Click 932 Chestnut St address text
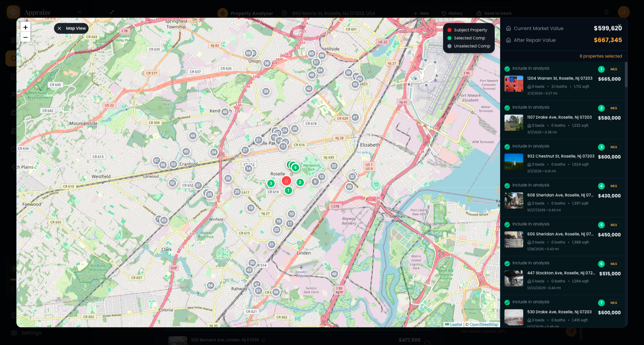Screen dimensions: 644x345 pyautogui.click(x=560, y=156)
